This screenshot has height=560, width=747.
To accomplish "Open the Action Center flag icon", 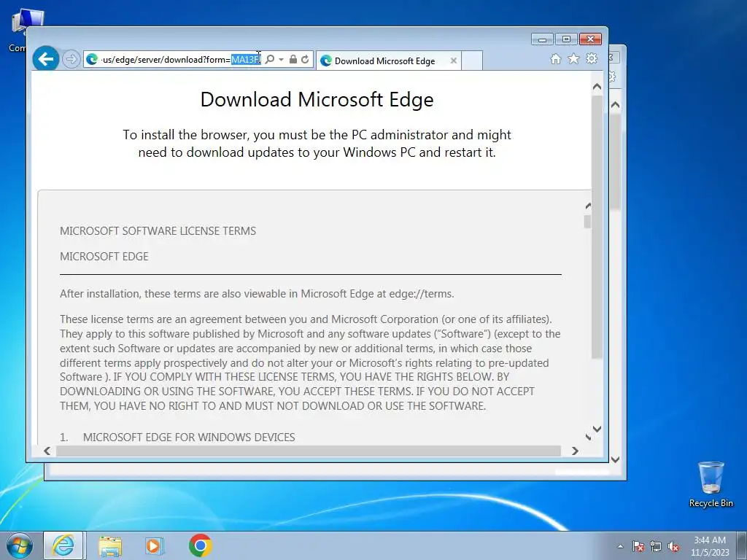I will (638, 547).
